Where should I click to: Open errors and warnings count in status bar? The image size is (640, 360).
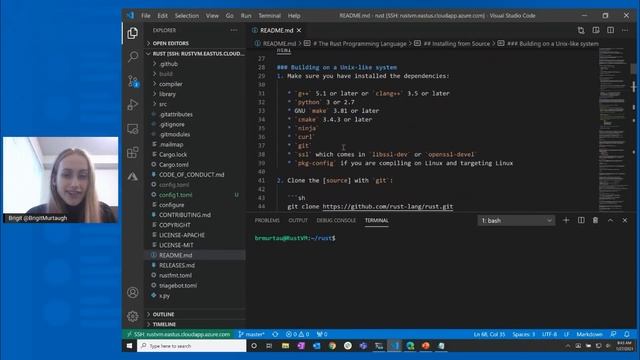pos(298,334)
